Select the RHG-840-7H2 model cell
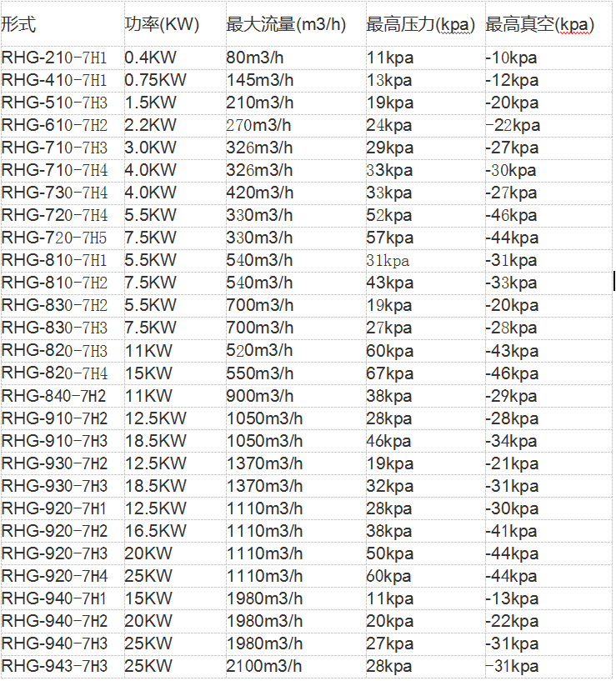The height and width of the screenshot is (681, 616). (54, 395)
